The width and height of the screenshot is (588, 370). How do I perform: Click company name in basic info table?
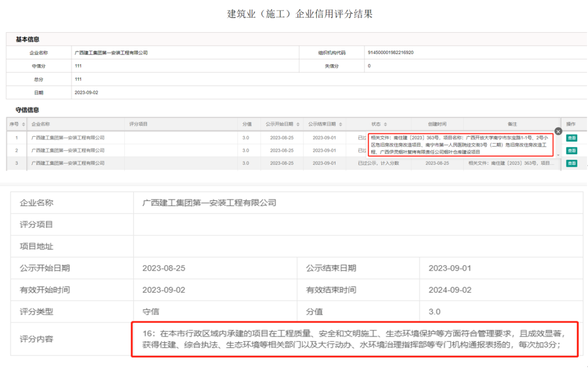point(111,53)
